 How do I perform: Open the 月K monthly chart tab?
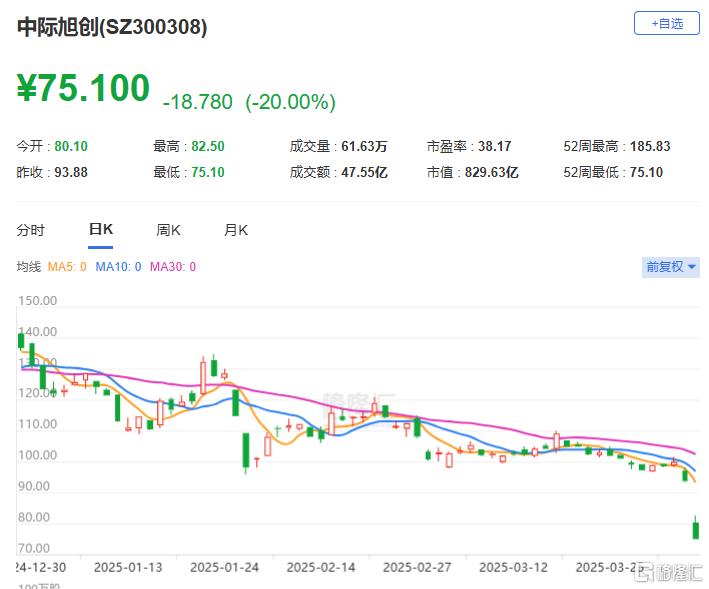(x=236, y=230)
